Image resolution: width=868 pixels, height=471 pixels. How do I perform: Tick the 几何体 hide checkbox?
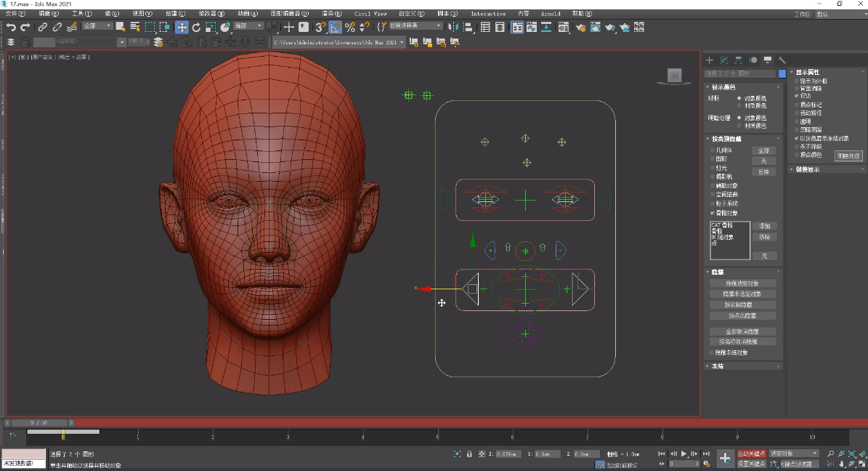(713, 150)
